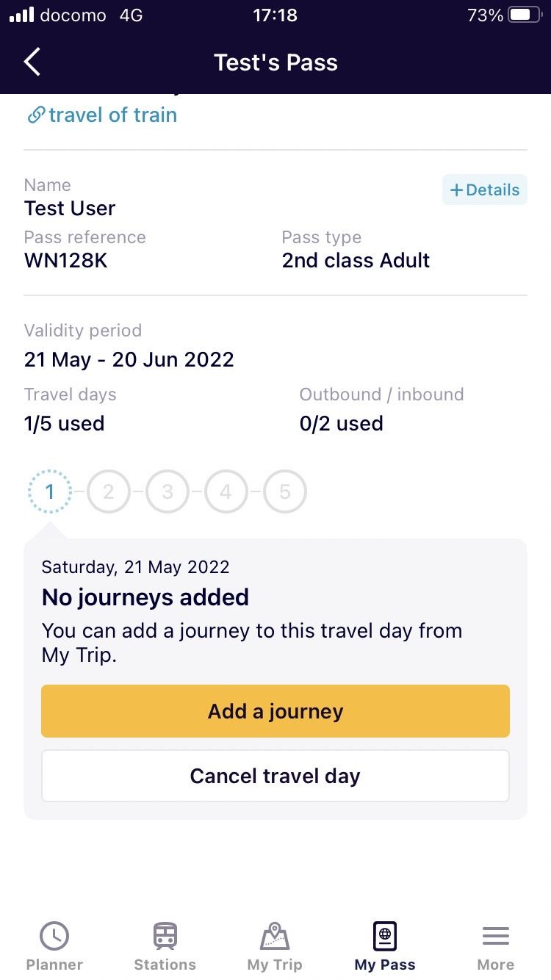Select travel day 1 circle
Image resolution: width=551 pixels, height=980 pixels.
click(x=50, y=491)
